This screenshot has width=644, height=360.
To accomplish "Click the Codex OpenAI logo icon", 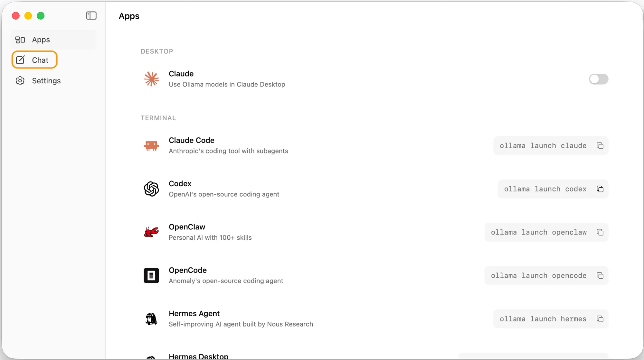I will pyautogui.click(x=151, y=189).
